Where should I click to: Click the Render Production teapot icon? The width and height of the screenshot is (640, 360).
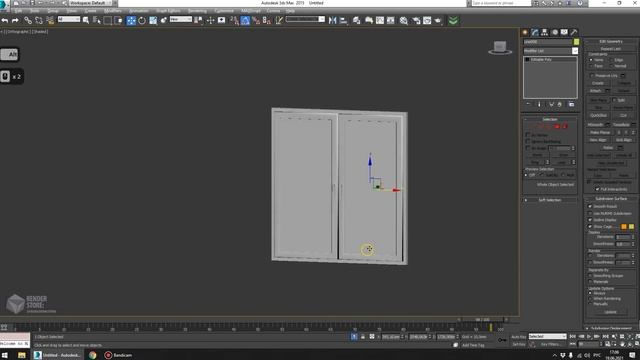[438, 20]
